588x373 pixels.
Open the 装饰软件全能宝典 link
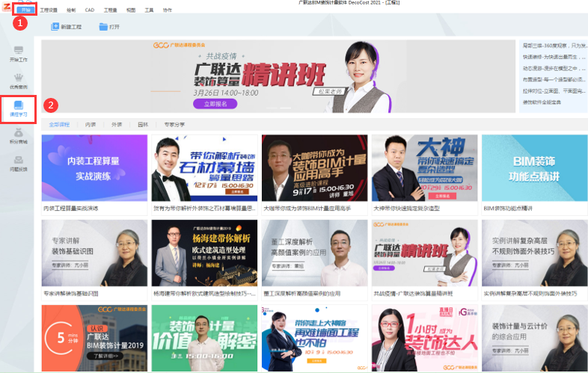pos(542,102)
